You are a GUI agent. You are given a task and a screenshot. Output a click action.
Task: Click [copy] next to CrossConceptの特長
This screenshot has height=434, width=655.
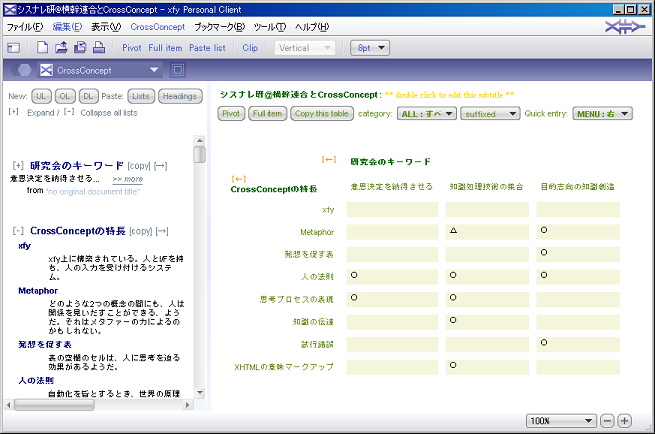pos(141,231)
